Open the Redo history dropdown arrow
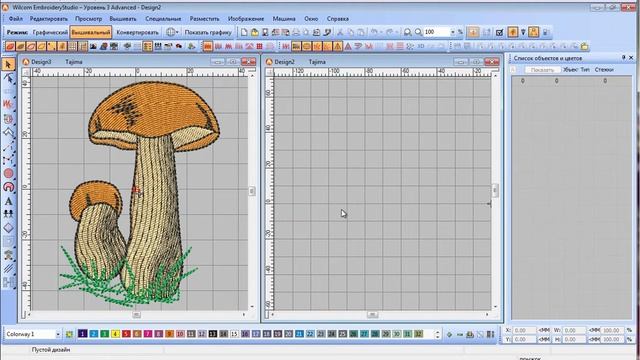 pos(397,32)
